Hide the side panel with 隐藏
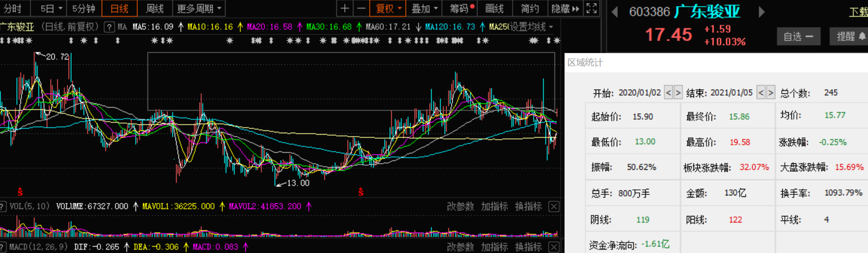Viewport: 868px width, 253px height. (x=565, y=9)
